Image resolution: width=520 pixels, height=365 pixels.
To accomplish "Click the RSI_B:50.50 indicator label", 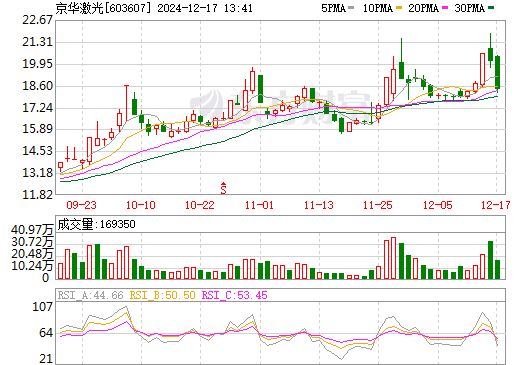I will [162, 295].
